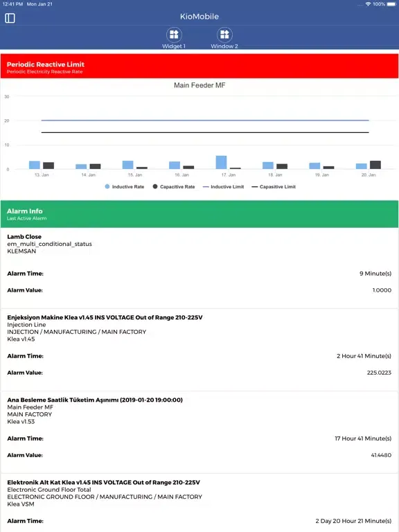
Task: Open Enjeksiyon Makine voltage alarm title
Action: coord(105,317)
